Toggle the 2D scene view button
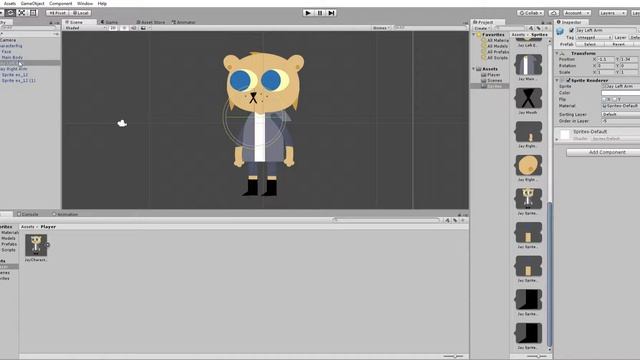640x360 pixels. [x=113, y=28]
